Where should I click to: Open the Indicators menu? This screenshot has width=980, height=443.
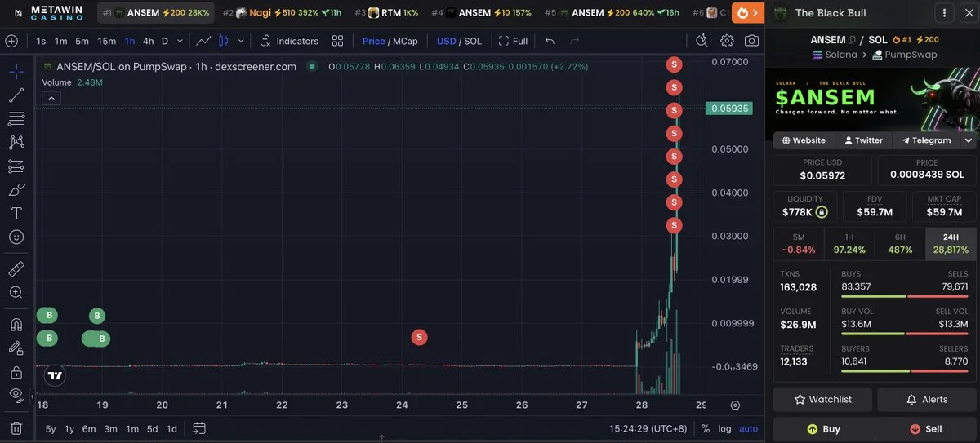click(289, 41)
